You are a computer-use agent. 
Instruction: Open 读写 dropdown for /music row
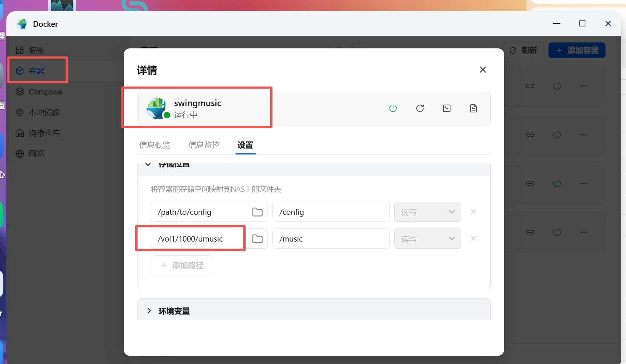pyautogui.click(x=428, y=239)
